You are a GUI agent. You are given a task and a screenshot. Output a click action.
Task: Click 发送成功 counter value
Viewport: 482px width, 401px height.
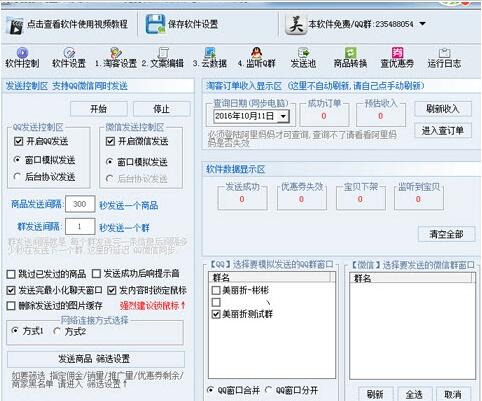click(242, 199)
